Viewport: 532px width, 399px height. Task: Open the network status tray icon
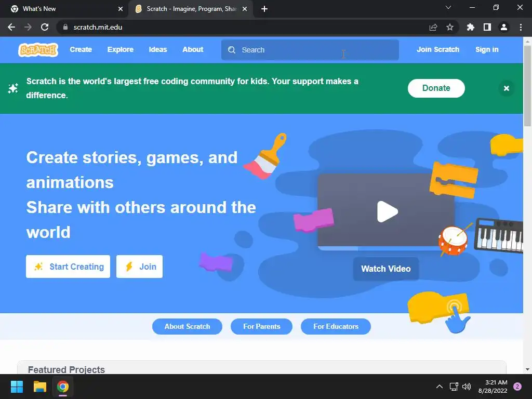tap(454, 387)
